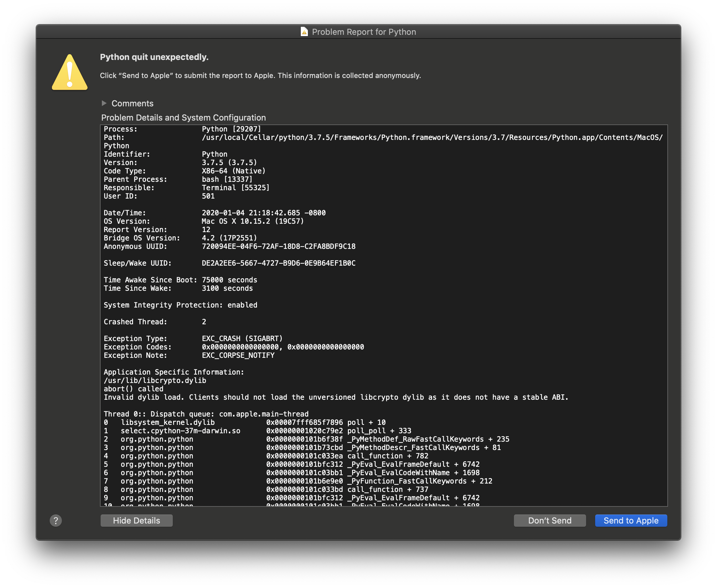Click the Parent Process value bash [13337]
This screenshot has width=717, height=588.
pyautogui.click(x=227, y=180)
